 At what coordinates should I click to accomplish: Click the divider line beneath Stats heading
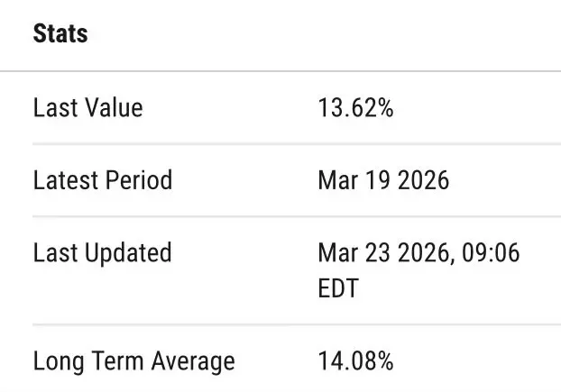tap(280, 71)
